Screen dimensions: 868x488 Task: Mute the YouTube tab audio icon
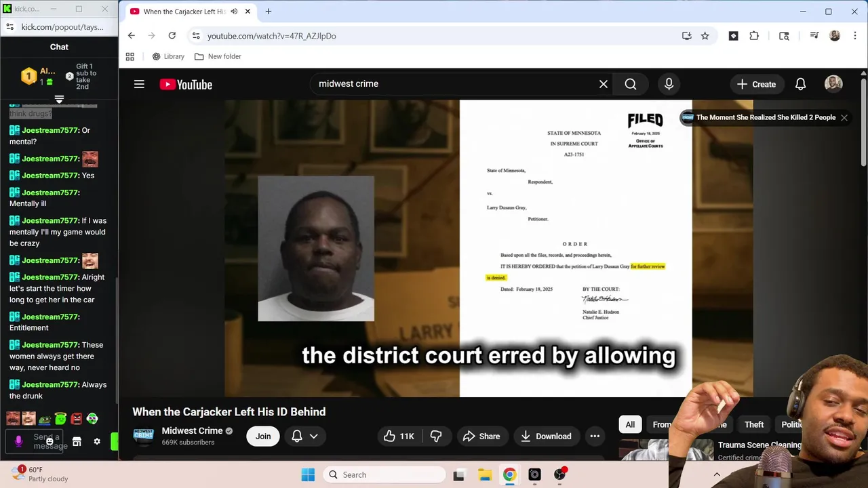coord(234,12)
